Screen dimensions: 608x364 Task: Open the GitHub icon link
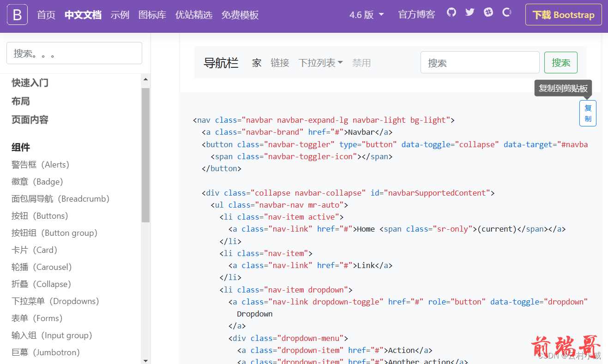point(451,12)
